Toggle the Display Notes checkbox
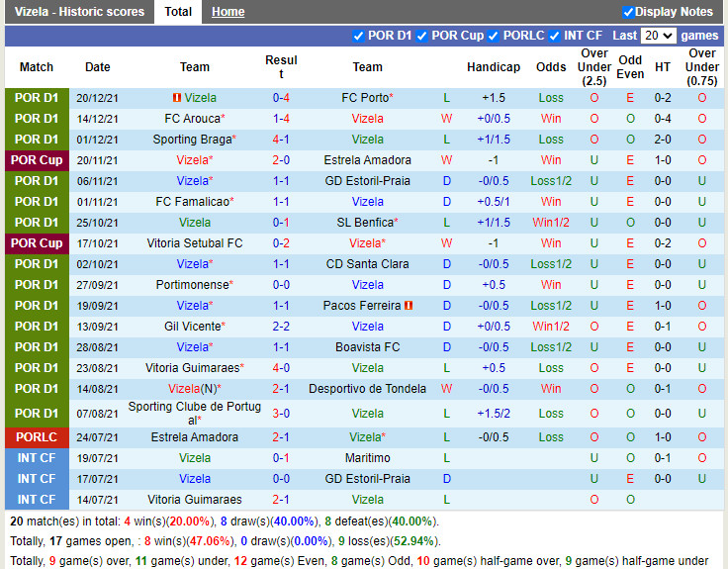The image size is (728, 569). tap(628, 12)
